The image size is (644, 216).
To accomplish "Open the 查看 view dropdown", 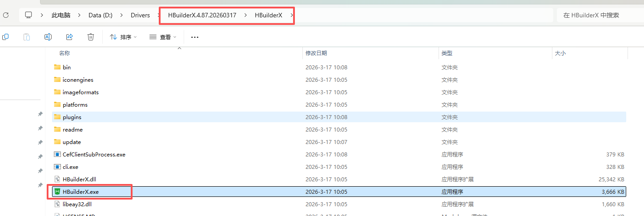I will tap(163, 37).
